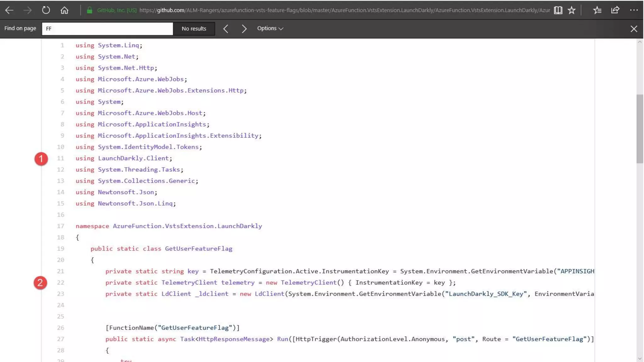View site security lock info

(x=90, y=10)
